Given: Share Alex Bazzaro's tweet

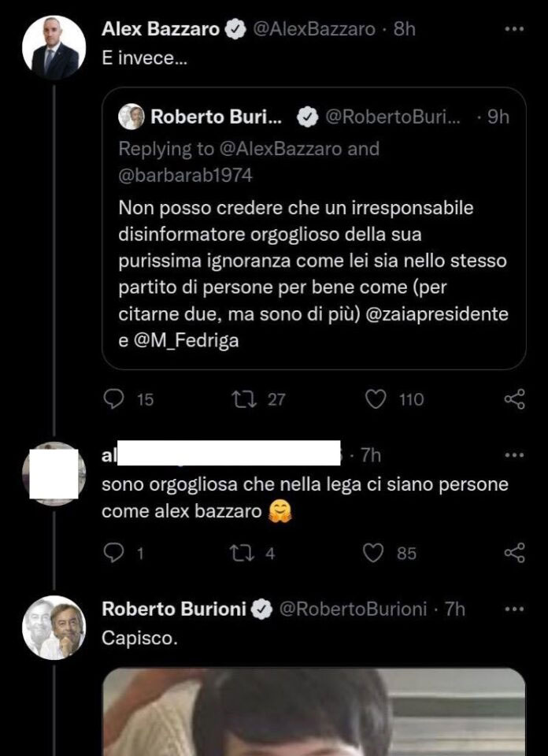Looking at the screenshot, I should tap(514, 399).
